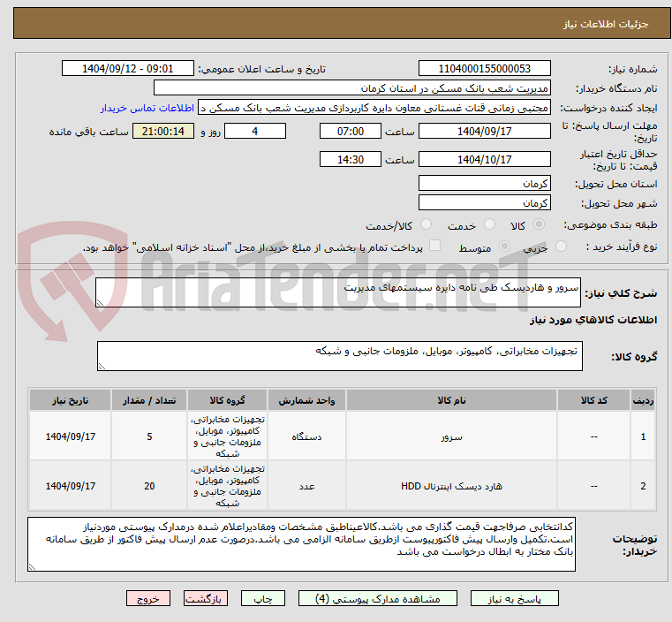
Task: Click the goods group textarea
Action: click(x=340, y=356)
